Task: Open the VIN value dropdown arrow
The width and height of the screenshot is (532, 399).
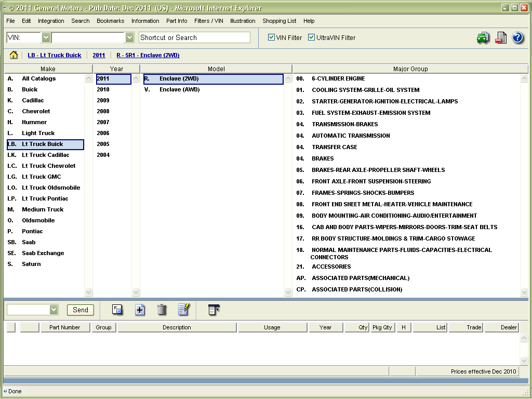Action: click(129, 37)
